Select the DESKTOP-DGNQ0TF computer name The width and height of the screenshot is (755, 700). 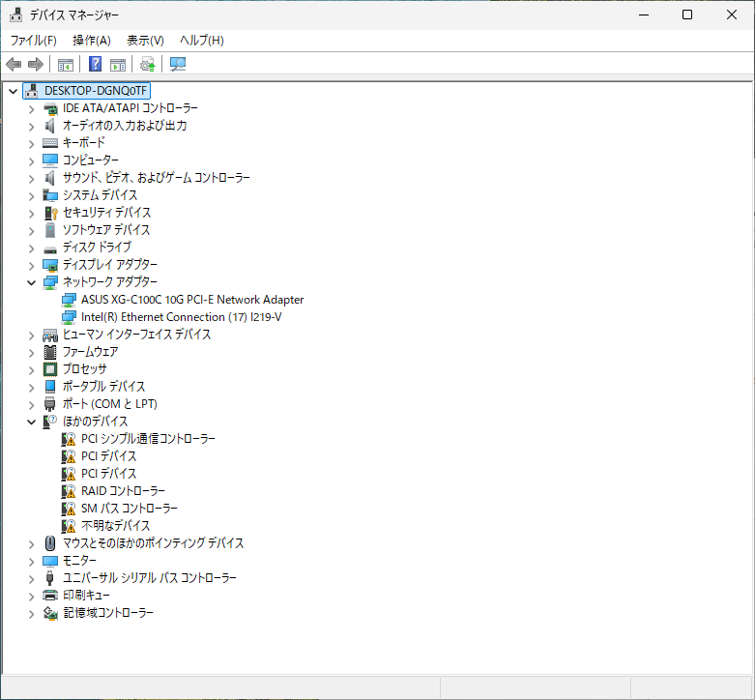[x=96, y=91]
